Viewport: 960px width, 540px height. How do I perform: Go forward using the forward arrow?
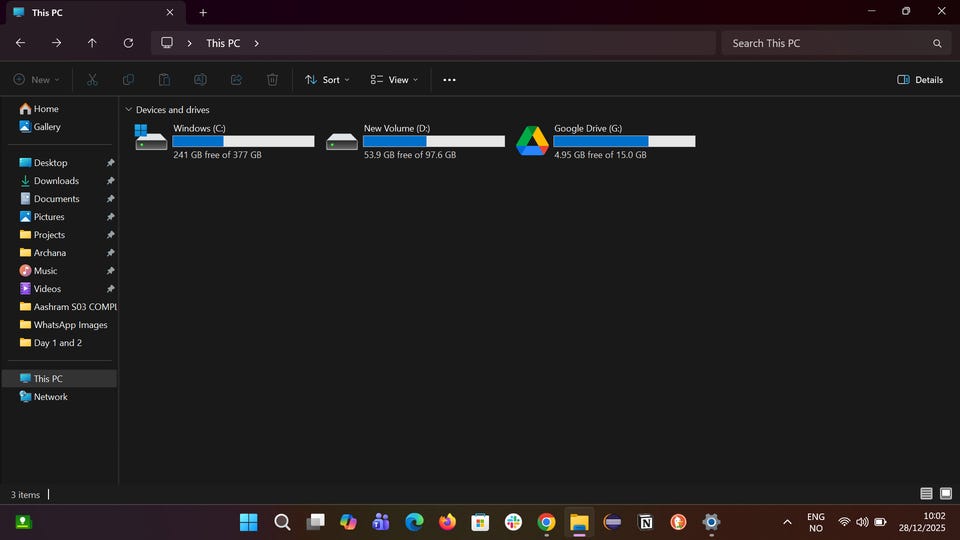tap(56, 43)
